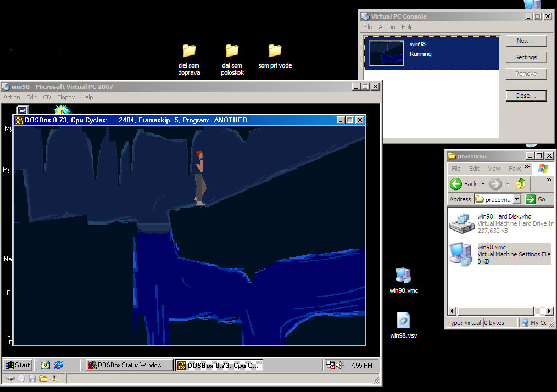Open the Floppy menu in Virtual PC window
This screenshot has height=392, width=557.
coord(66,97)
